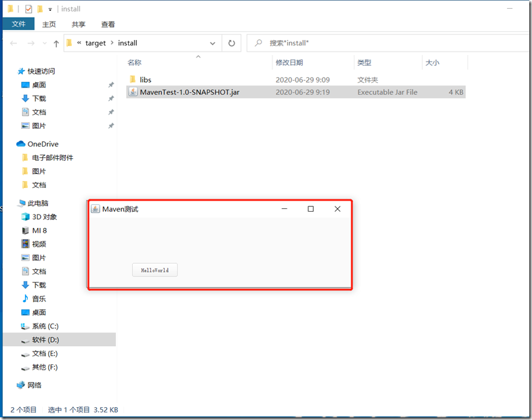Click 文件夹 type cell of libs
532x420 pixels.
click(367, 80)
